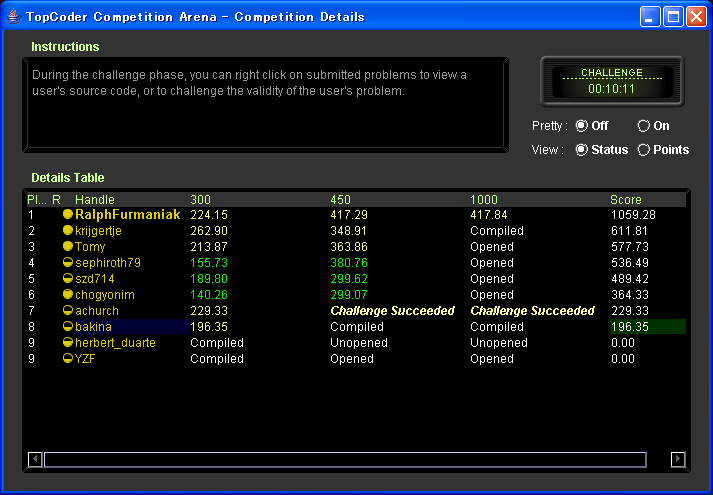Click achurch's Challenge Succeeded in 450 column
This screenshot has width=713, height=495.
(392, 310)
